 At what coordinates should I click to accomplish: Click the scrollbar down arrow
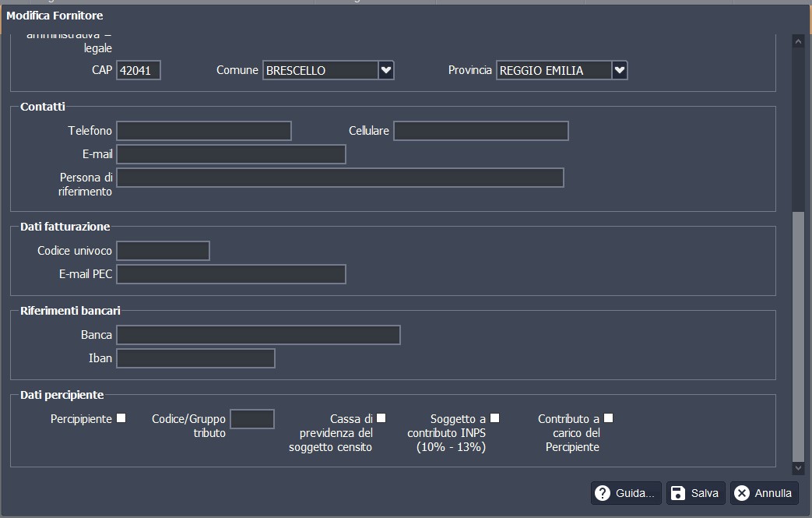click(x=797, y=468)
